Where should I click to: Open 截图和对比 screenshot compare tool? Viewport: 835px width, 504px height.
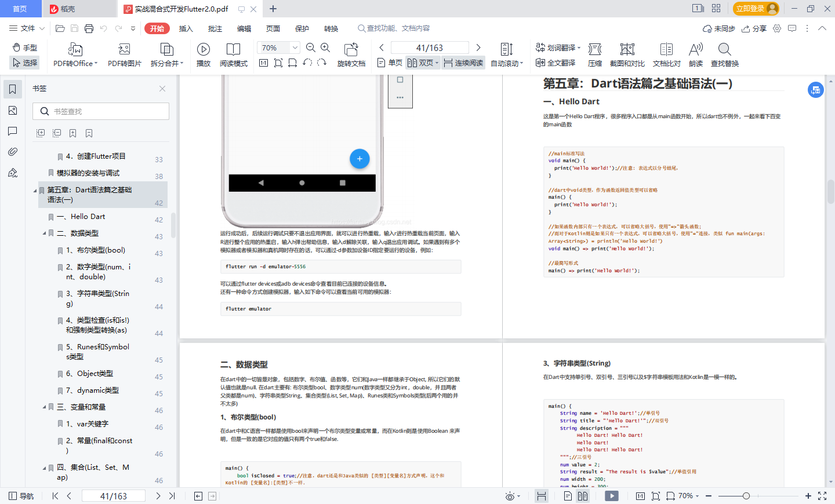[627, 55]
